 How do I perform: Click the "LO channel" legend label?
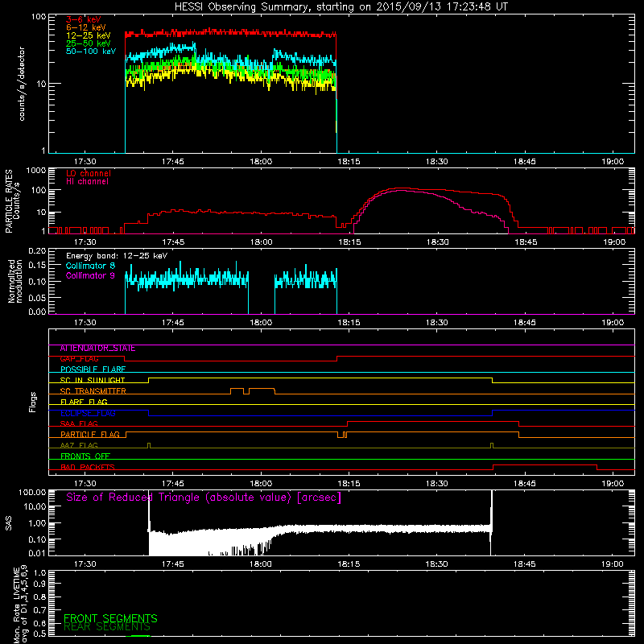(89, 173)
